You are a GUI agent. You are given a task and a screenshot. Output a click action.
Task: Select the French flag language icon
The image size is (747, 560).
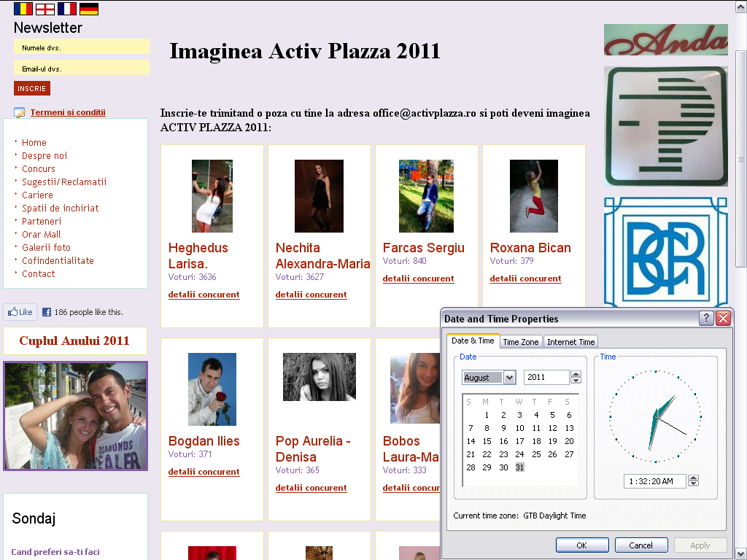coord(66,10)
